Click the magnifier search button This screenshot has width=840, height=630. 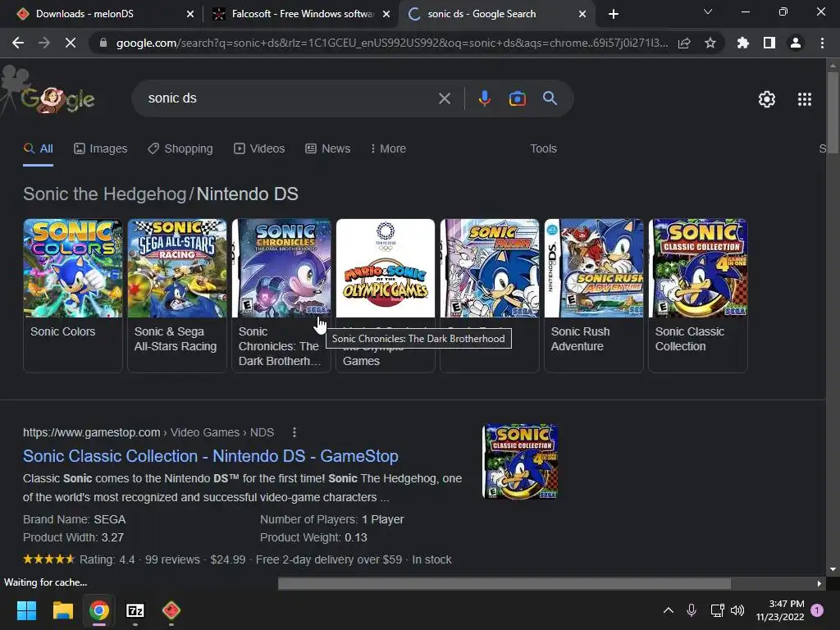point(550,98)
